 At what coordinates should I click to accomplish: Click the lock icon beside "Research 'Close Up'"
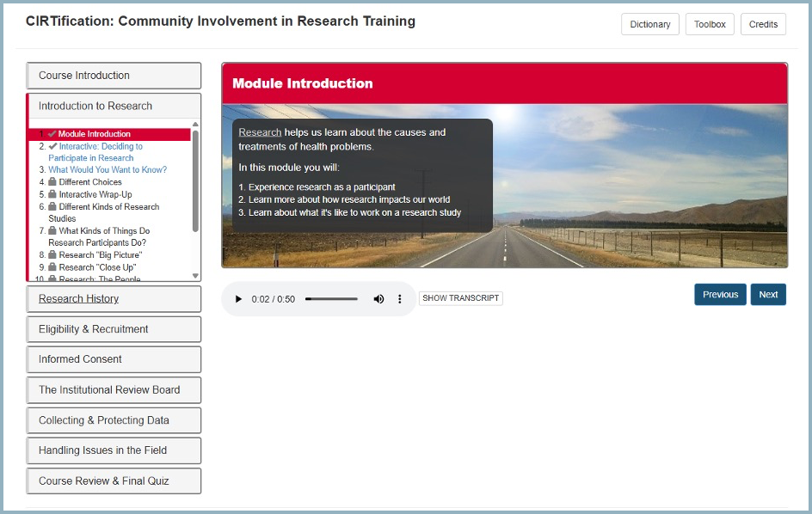pos(53,266)
